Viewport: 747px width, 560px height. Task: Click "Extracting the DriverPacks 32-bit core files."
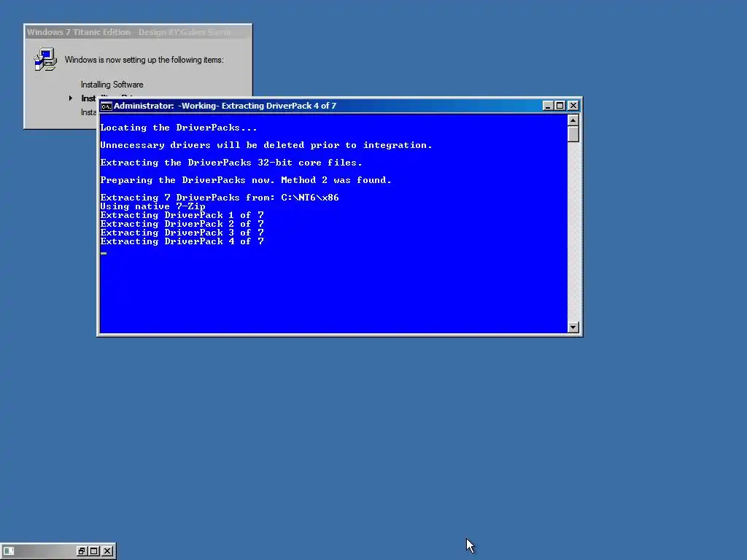coord(231,163)
